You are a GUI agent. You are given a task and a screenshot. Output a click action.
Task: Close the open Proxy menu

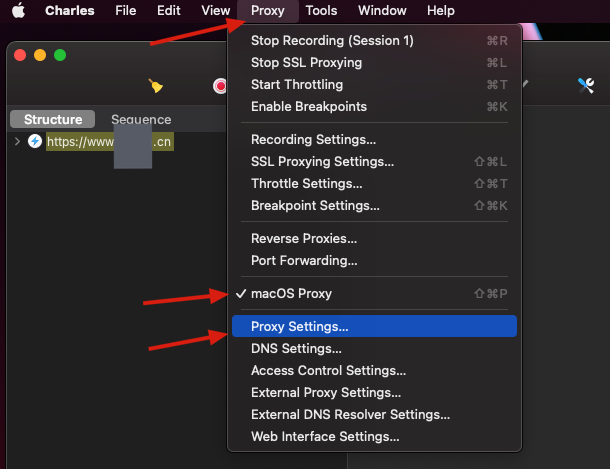click(x=268, y=10)
